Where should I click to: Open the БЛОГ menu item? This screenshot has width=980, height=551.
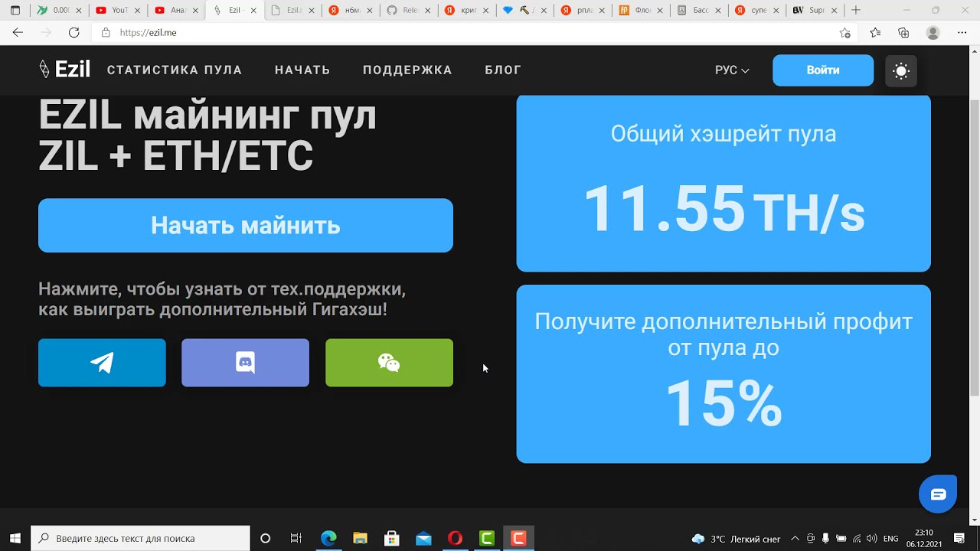503,70
